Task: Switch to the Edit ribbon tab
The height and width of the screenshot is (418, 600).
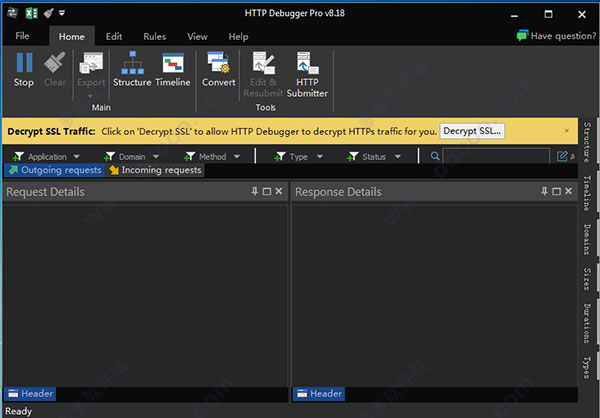Action: tap(114, 37)
